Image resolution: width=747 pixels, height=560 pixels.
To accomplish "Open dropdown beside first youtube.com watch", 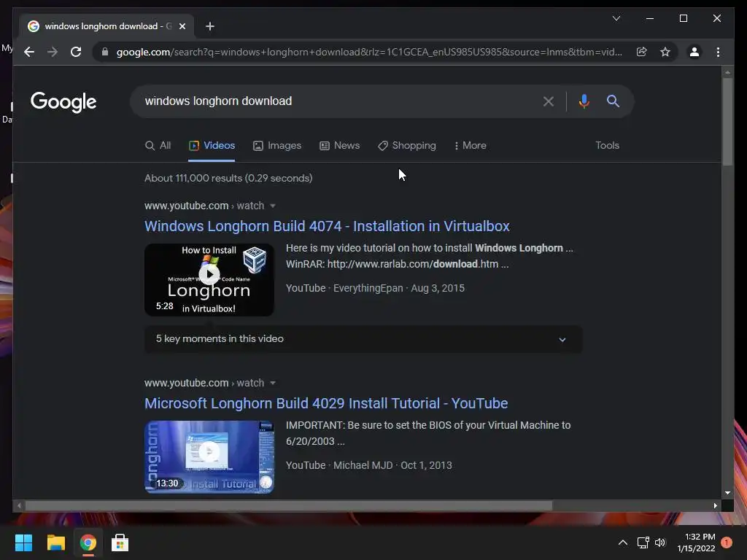I will (x=273, y=206).
